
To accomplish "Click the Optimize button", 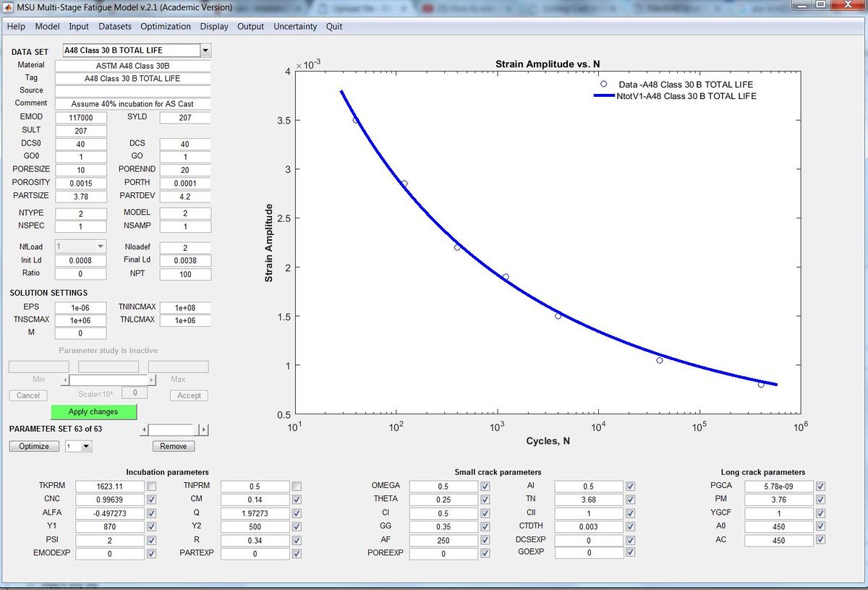I will pos(34,447).
